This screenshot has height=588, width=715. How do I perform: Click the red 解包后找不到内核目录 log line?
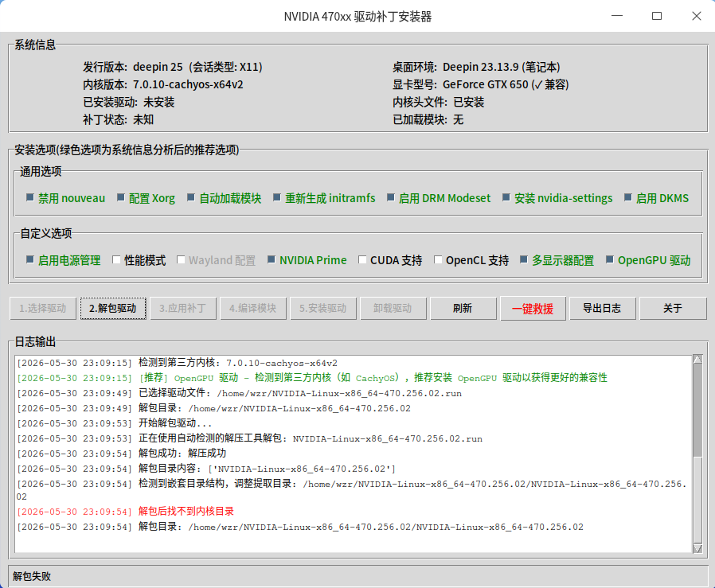pos(125,512)
